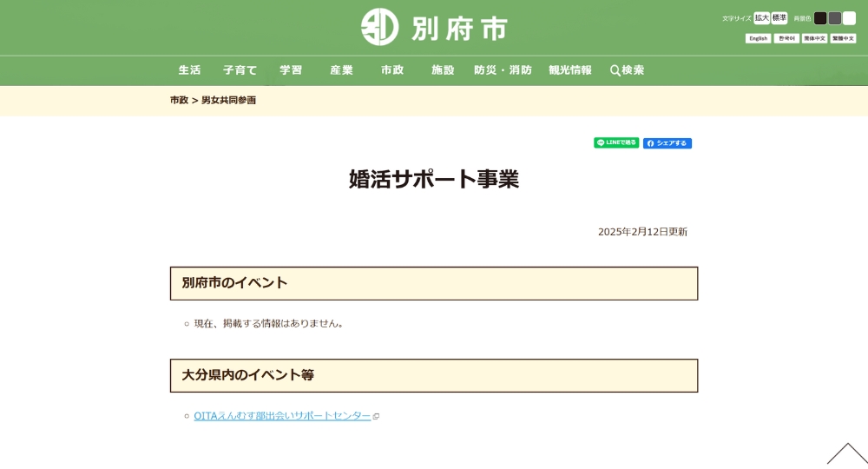Click the external link icon beside the OITA link
Image resolution: width=868 pixels, height=469 pixels.
click(x=377, y=416)
